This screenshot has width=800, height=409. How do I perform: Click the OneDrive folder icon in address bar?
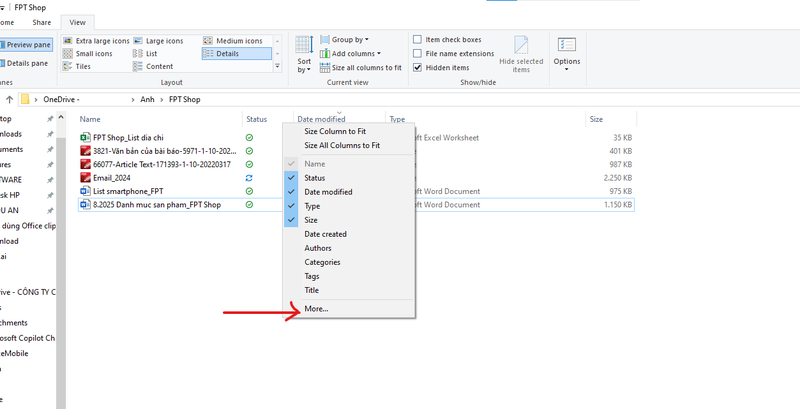[25, 99]
